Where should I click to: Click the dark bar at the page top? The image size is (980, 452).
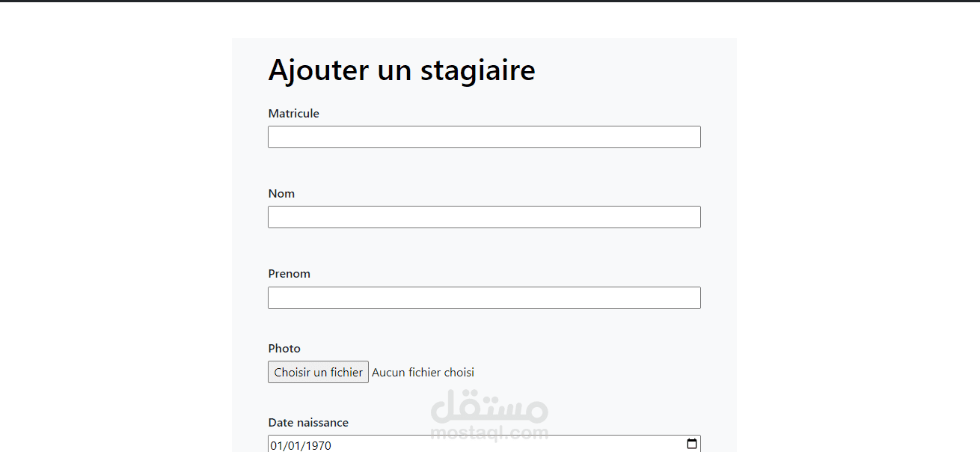click(x=490, y=1)
